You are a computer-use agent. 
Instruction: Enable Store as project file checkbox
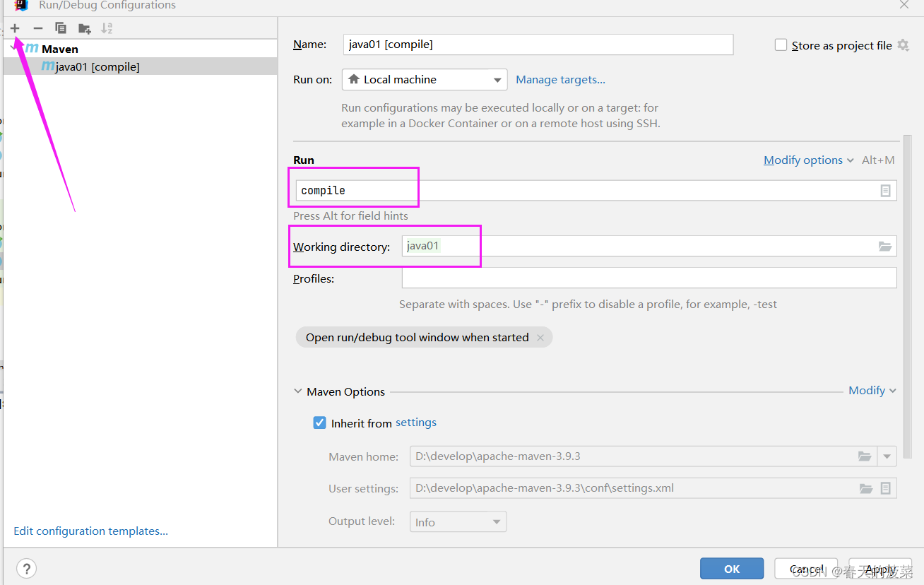click(x=781, y=45)
